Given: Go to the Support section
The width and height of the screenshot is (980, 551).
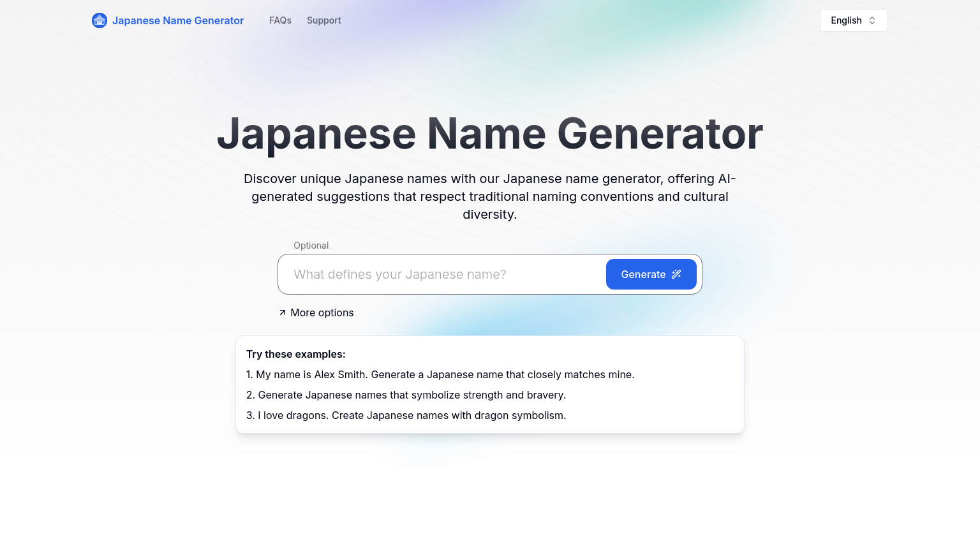Looking at the screenshot, I should point(323,20).
